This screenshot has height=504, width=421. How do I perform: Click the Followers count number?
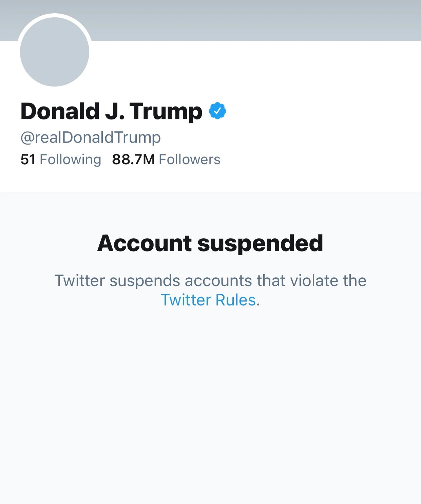coord(132,159)
